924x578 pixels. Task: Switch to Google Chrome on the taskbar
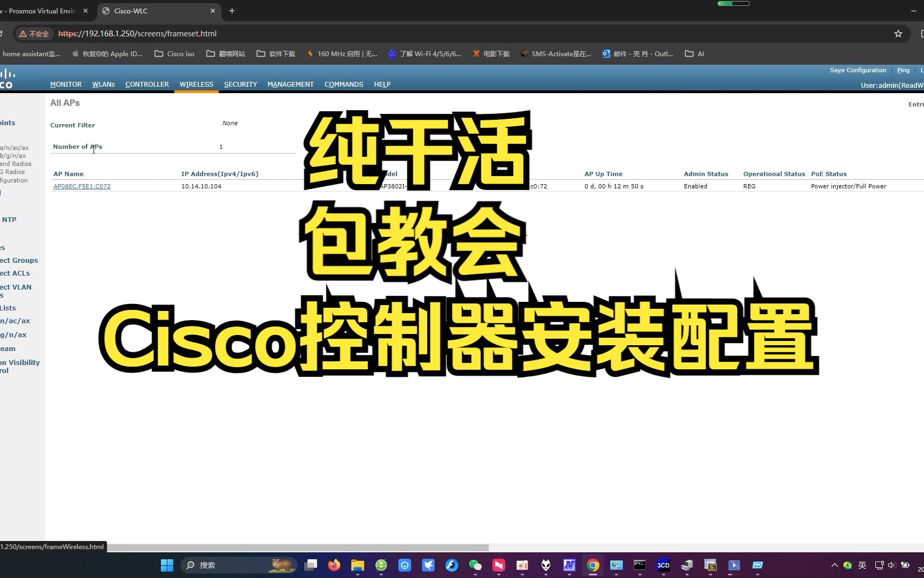592,565
